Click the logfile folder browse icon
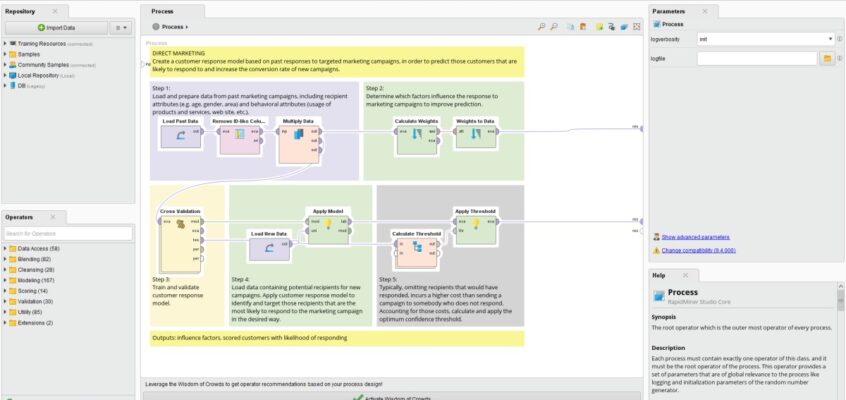 point(827,58)
